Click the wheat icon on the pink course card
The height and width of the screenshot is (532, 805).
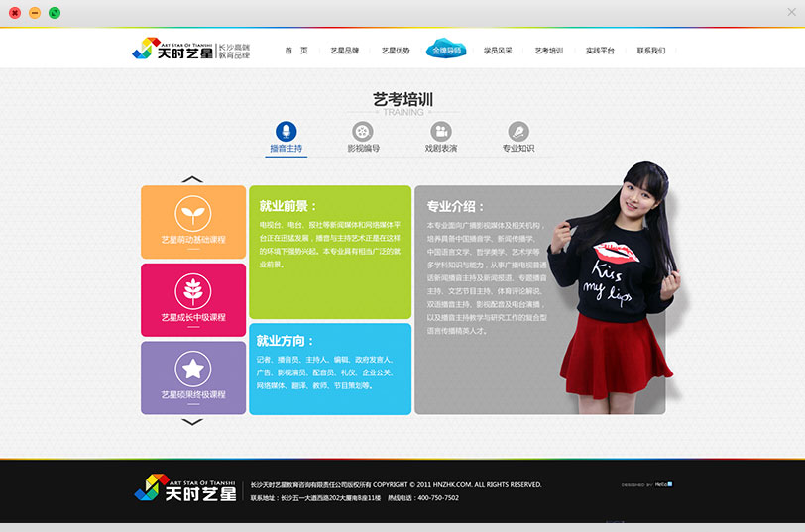[x=193, y=290]
